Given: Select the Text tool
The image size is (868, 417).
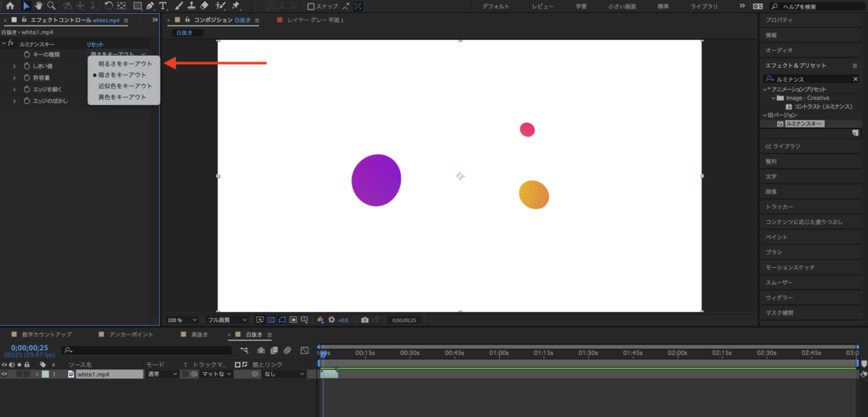Looking at the screenshot, I should coord(162,6).
